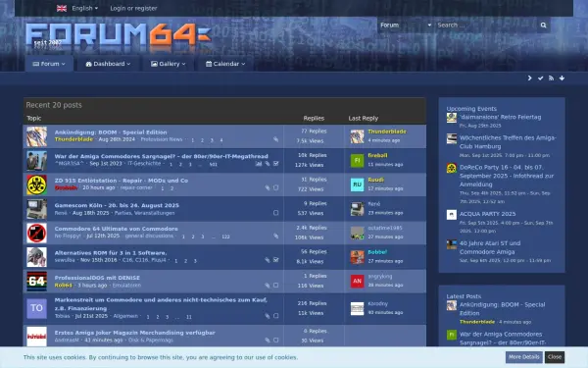
Task: Click the IT-Geschichte category link
Action: (x=144, y=164)
